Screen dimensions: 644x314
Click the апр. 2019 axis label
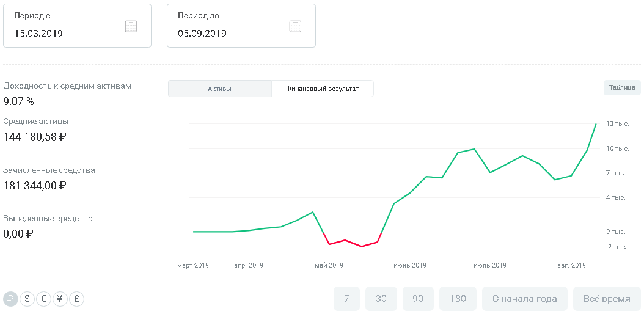coord(249,265)
